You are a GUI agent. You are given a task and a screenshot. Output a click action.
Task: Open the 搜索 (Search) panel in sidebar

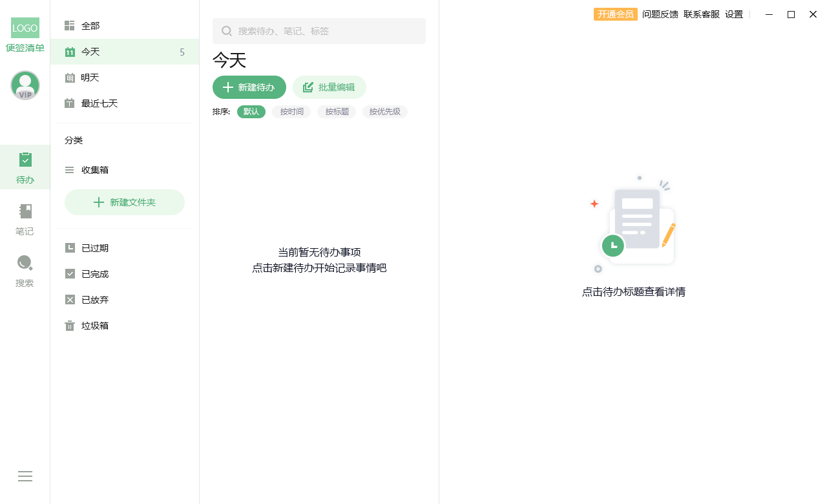pos(25,269)
